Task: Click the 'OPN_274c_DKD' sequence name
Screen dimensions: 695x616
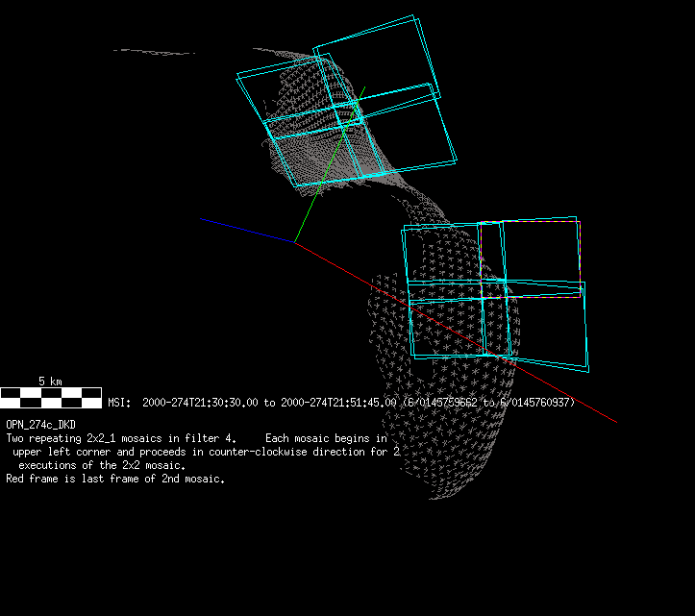Action: (x=40, y=425)
